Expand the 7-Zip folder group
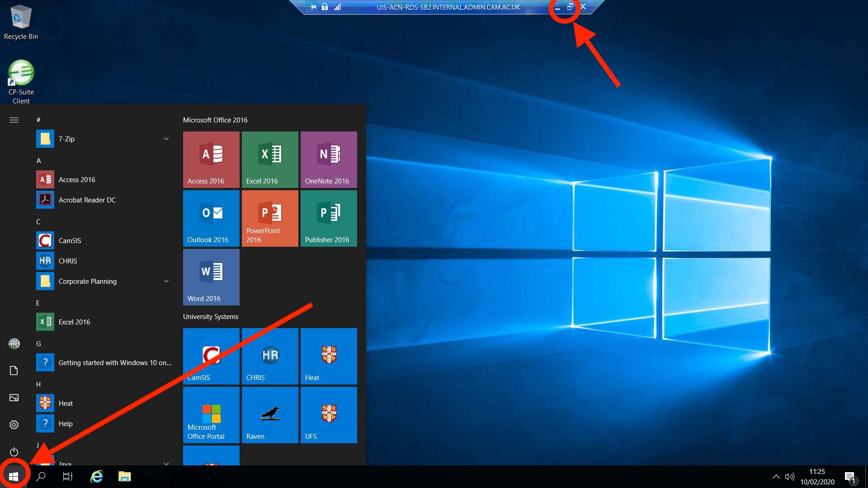The width and height of the screenshot is (868, 488). pyautogui.click(x=166, y=139)
